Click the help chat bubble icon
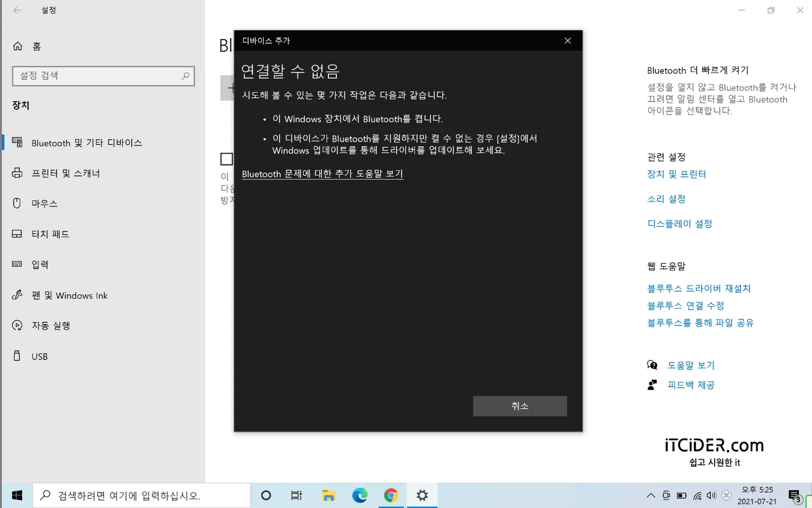The width and height of the screenshot is (812, 508). point(652,365)
